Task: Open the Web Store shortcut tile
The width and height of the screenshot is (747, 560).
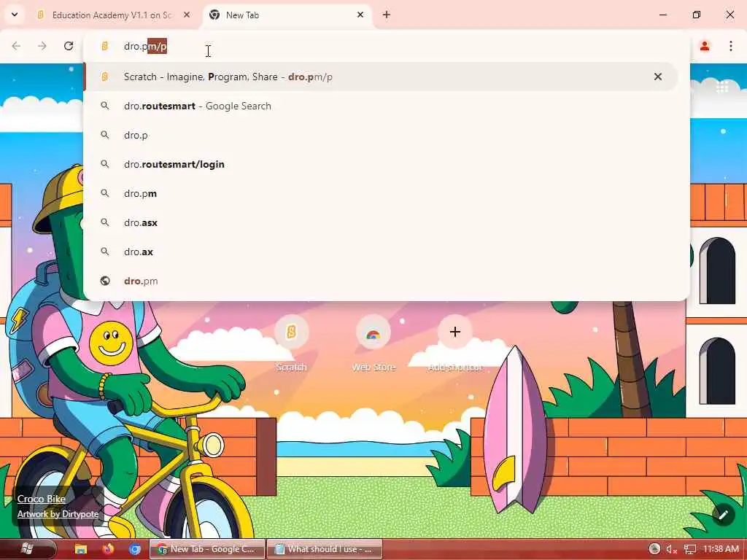Action: [373, 343]
